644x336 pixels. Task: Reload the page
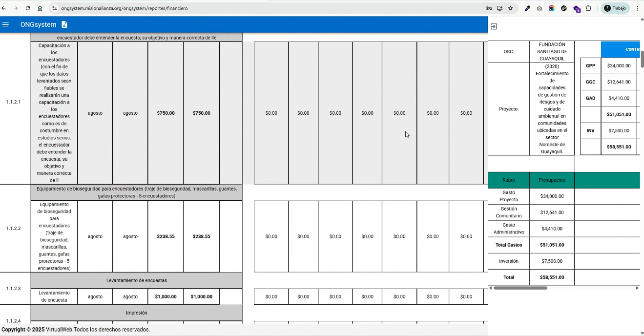coord(27,8)
